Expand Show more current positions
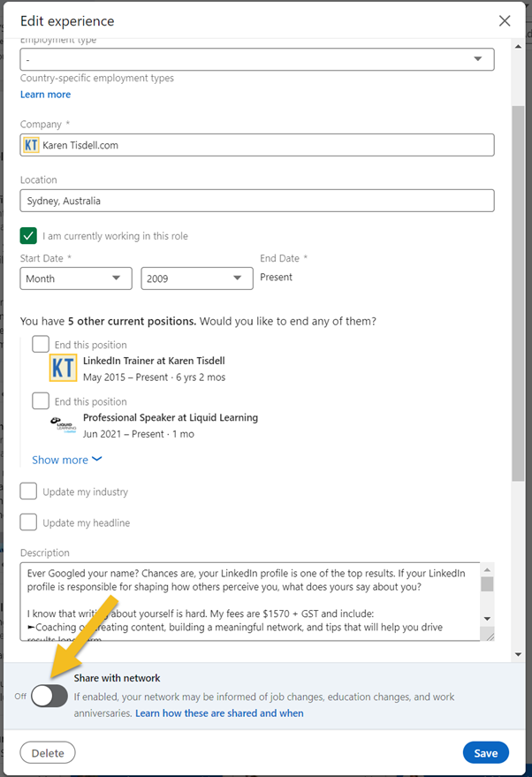 67,460
